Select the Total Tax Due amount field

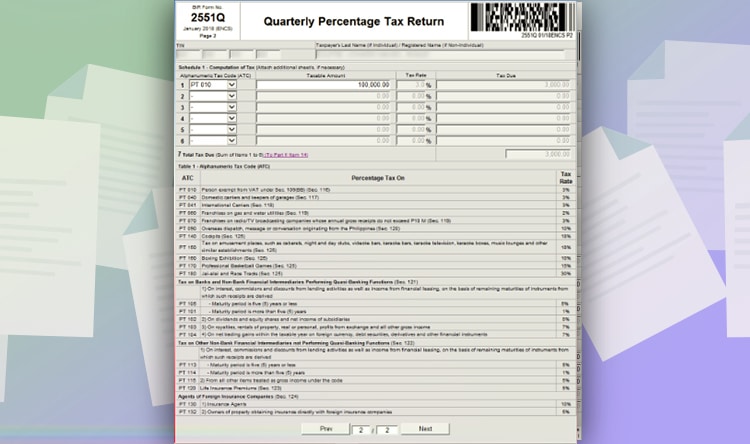click(x=539, y=154)
